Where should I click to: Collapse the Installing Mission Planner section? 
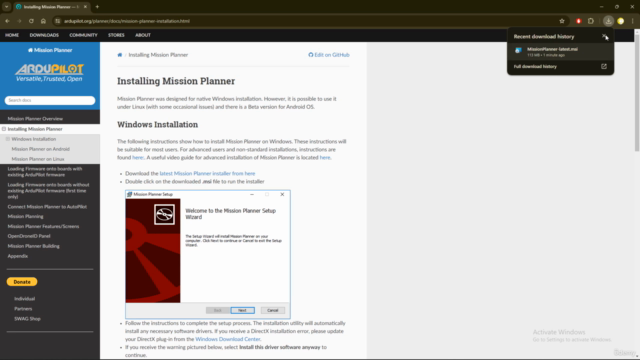4,129
